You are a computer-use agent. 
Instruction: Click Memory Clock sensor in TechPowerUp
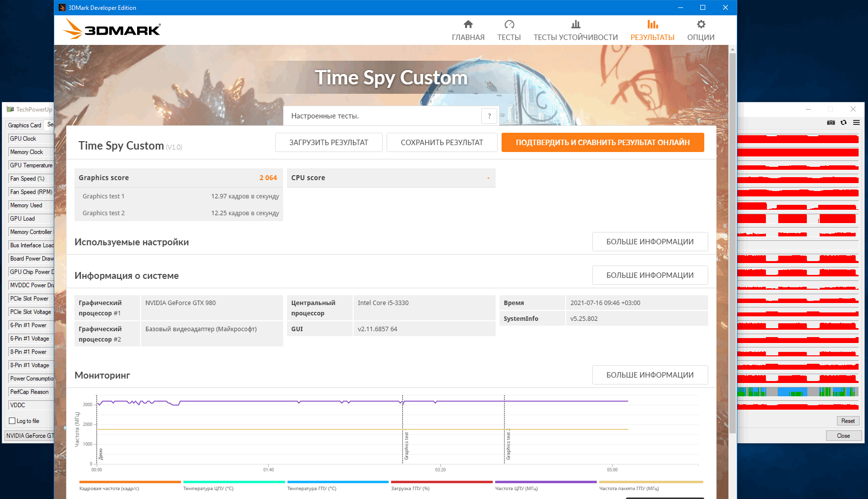coord(31,152)
